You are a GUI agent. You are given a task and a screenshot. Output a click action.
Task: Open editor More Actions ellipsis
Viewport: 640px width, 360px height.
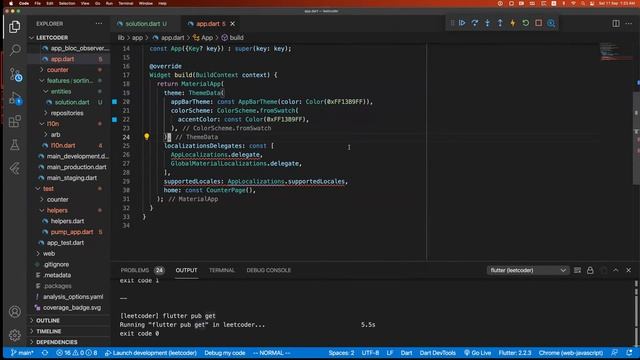(629, 24)
